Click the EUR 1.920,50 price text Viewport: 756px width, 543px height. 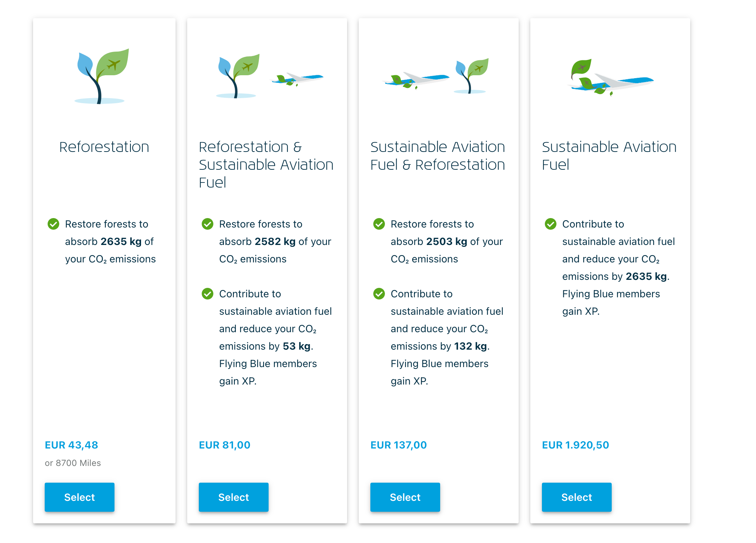click(x=575, y=445)
